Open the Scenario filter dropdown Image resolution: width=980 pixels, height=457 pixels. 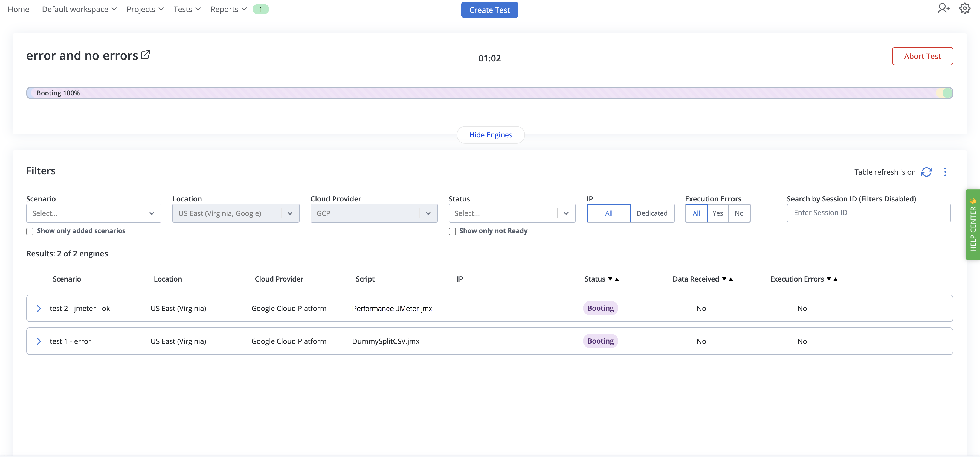94,213
